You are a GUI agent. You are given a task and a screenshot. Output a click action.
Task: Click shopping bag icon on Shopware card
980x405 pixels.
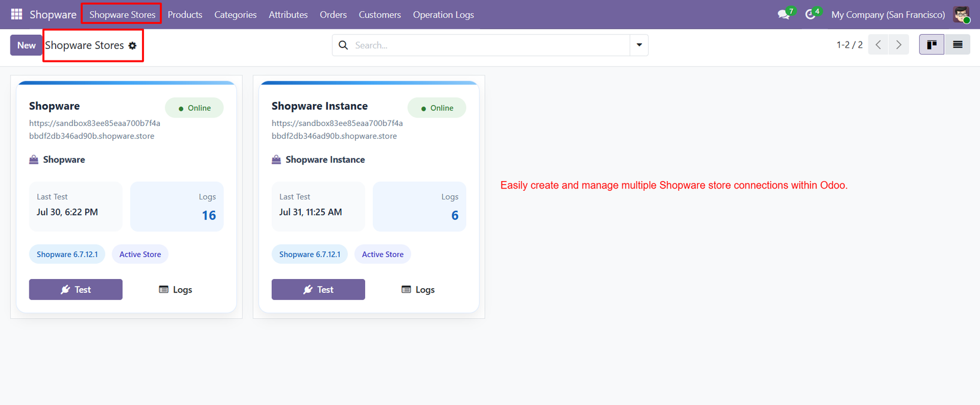[x=34, y=160]
